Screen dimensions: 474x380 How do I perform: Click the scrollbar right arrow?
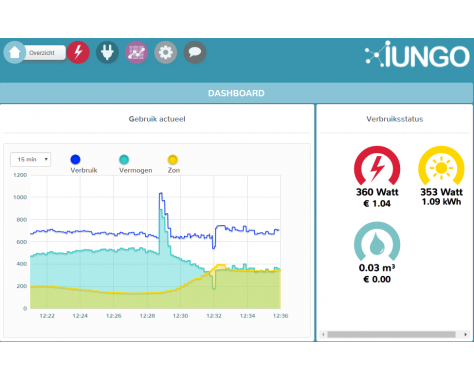(x=465, y=334)
